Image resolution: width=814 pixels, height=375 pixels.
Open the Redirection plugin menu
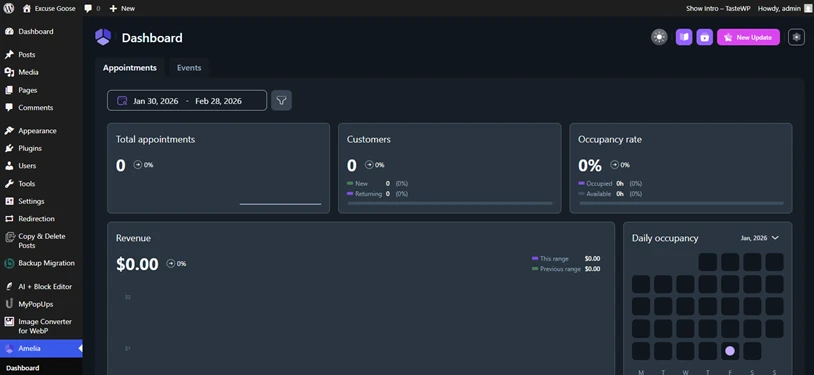(41, 219)
